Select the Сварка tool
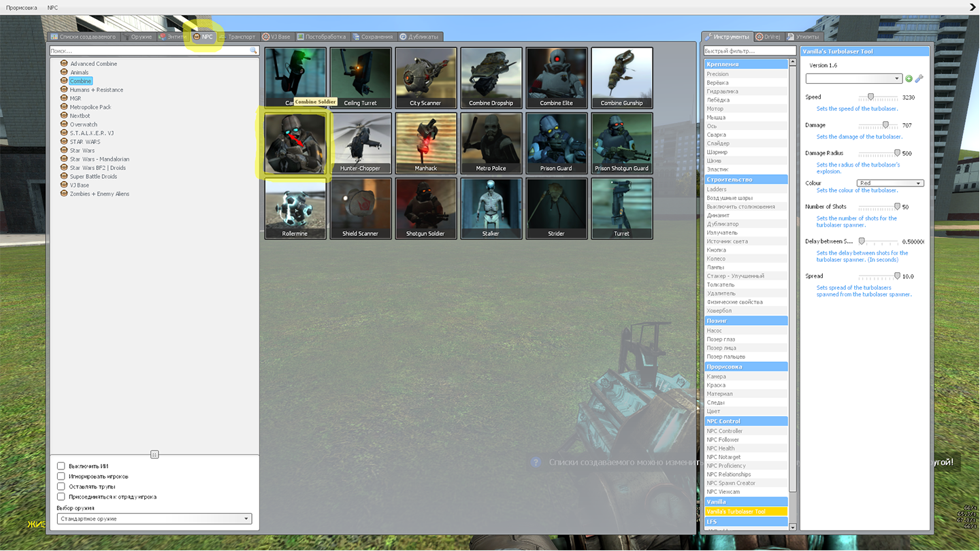 tap(746, 135)
